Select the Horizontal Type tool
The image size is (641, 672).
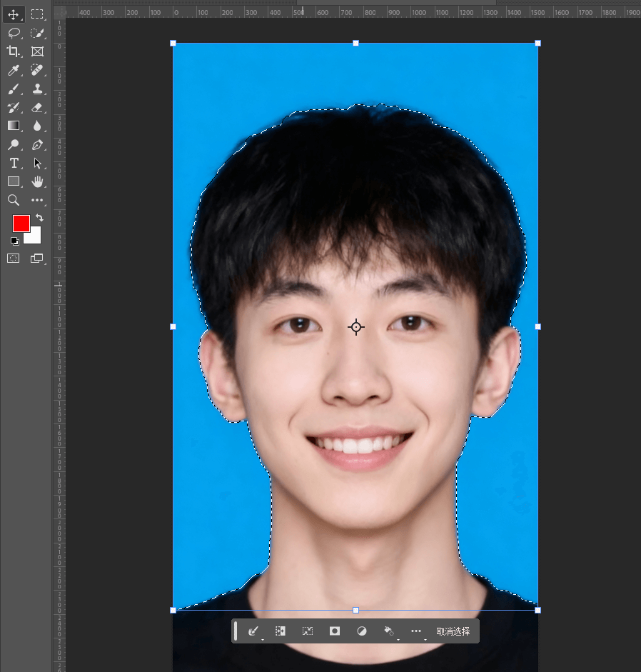14,163
